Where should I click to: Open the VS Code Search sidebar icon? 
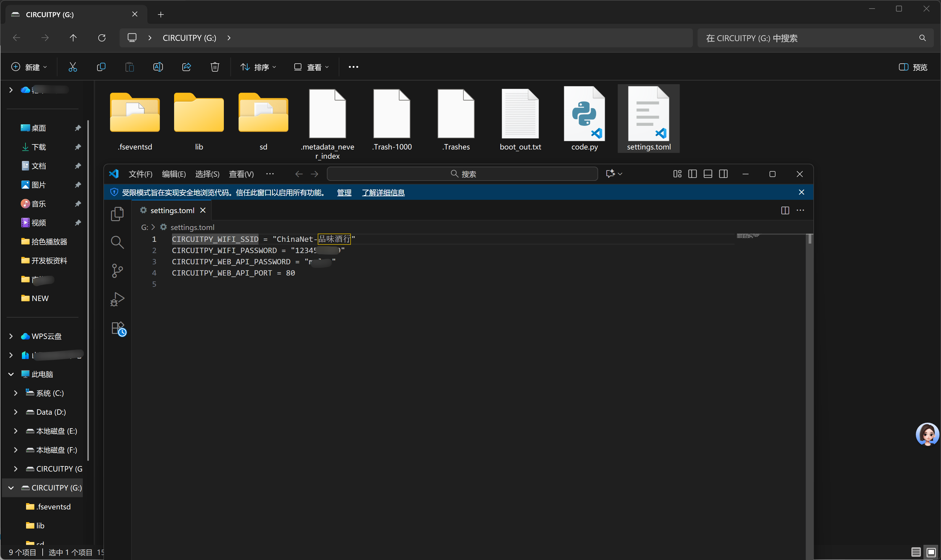[117, 242]
